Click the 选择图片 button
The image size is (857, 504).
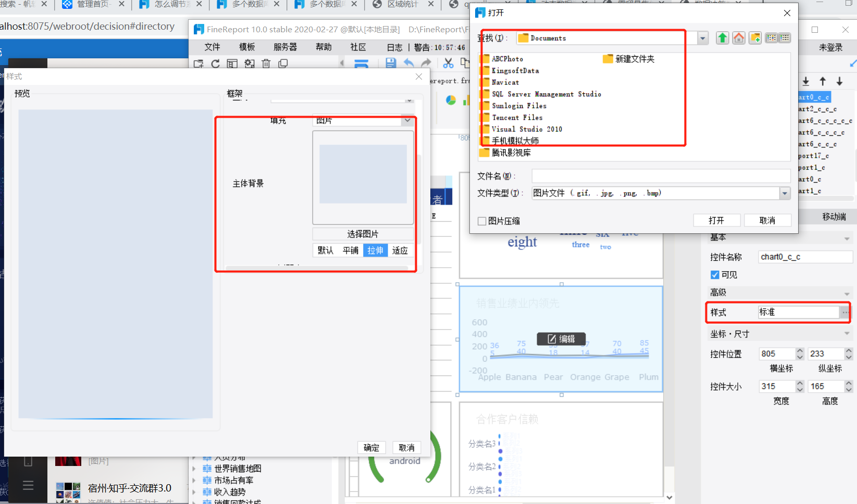coord(363,234)
